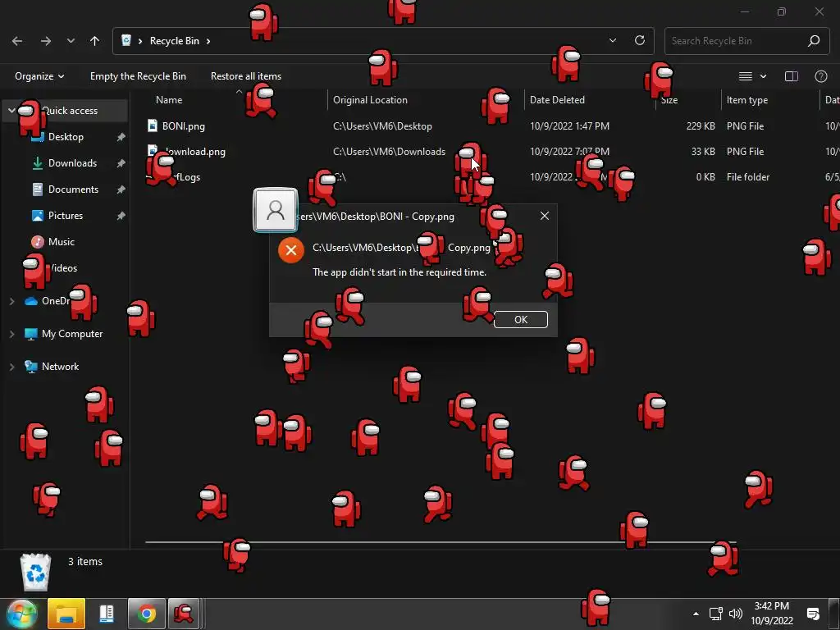Click the Recycle Bin icon in address bar
840x630 pixels.
pos(126,40)
